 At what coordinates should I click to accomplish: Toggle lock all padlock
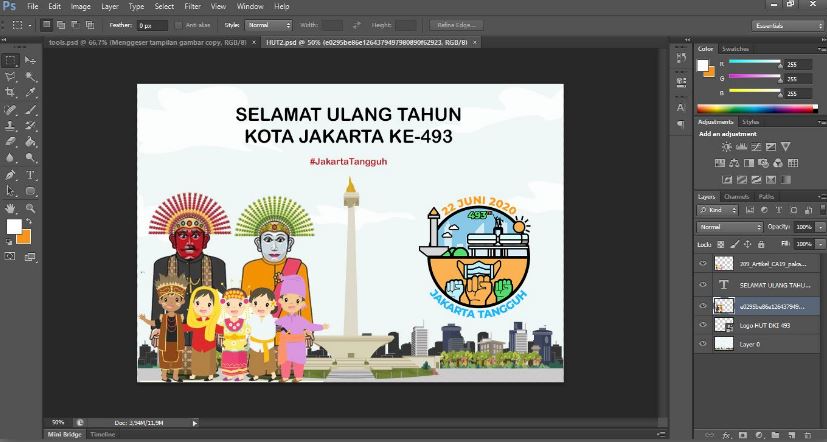[761, 244]
